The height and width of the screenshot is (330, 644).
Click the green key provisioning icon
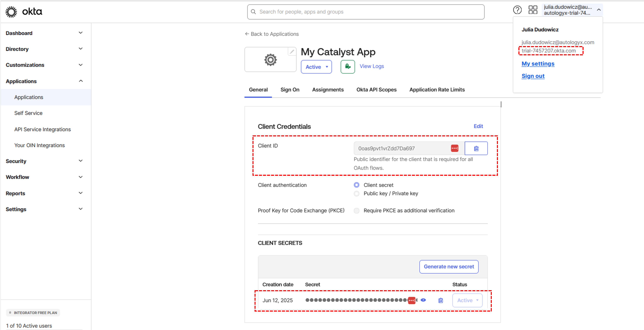347,67
